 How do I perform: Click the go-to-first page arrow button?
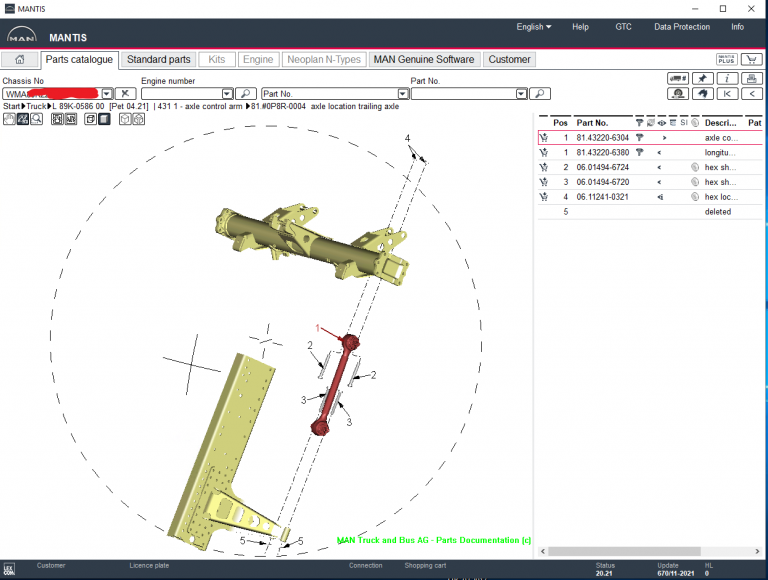[x=727, y=94]
